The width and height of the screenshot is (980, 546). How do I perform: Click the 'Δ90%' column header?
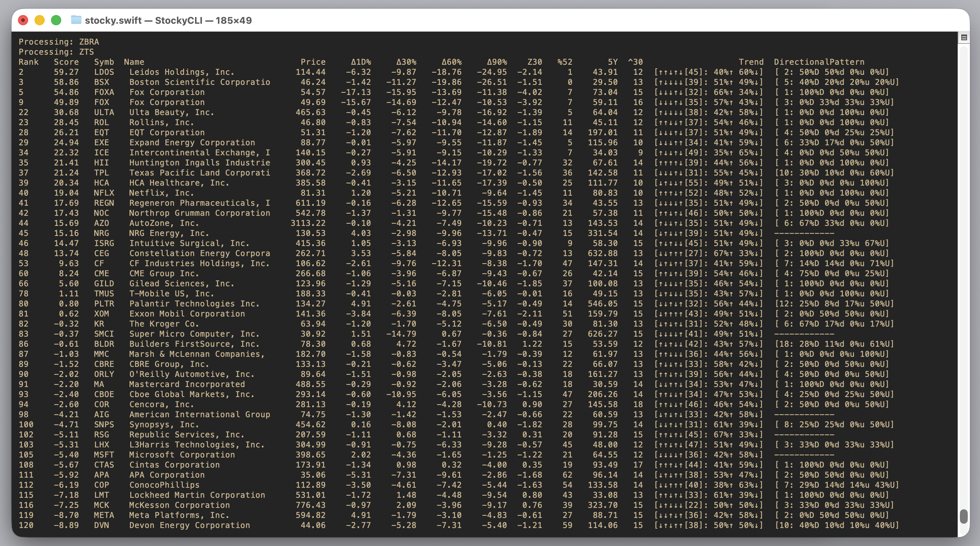coord(497,62)
